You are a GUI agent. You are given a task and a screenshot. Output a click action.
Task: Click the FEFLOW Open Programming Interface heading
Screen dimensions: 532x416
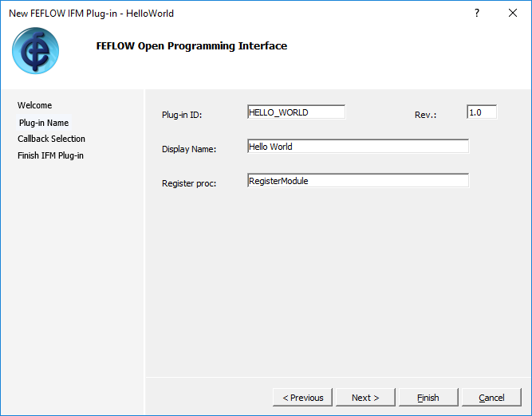click(x=191, y=45)
